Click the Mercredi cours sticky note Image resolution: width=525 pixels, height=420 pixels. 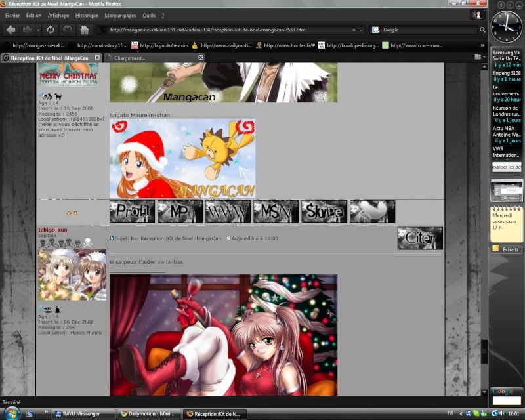point(507,224)
